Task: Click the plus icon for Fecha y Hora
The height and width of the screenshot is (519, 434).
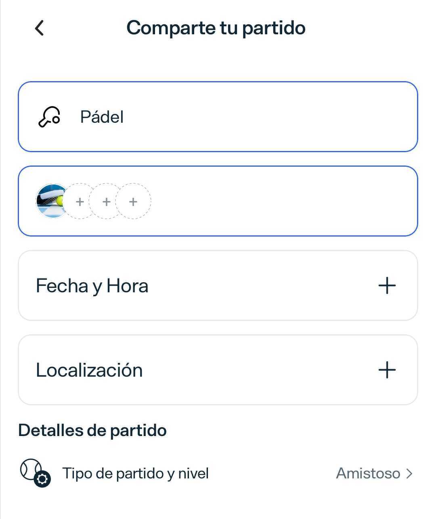Action: coord(387,286)
